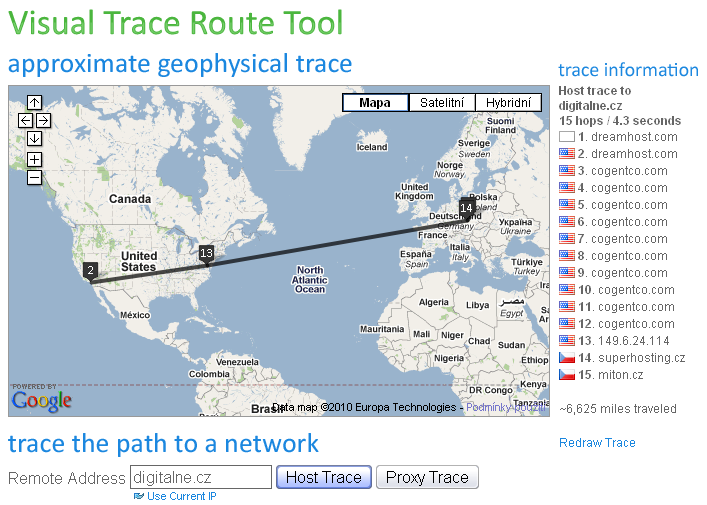
Task: Click the Visual Trace Route Tool title
Action: (x=175, y=23)
